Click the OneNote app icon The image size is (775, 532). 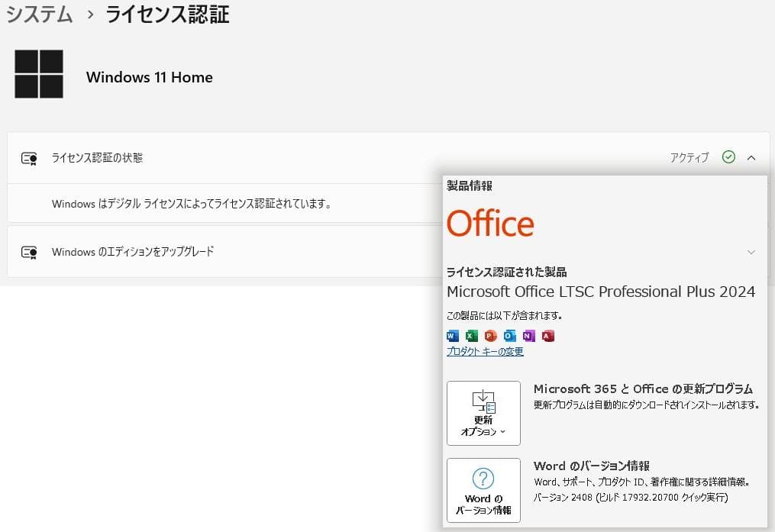529,336
